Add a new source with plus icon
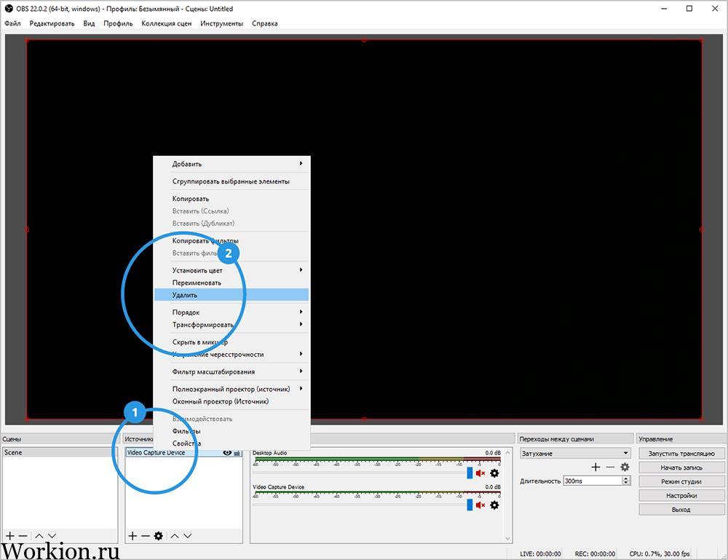This screenshot has height=560, width=728. click(x=132, y=536)
